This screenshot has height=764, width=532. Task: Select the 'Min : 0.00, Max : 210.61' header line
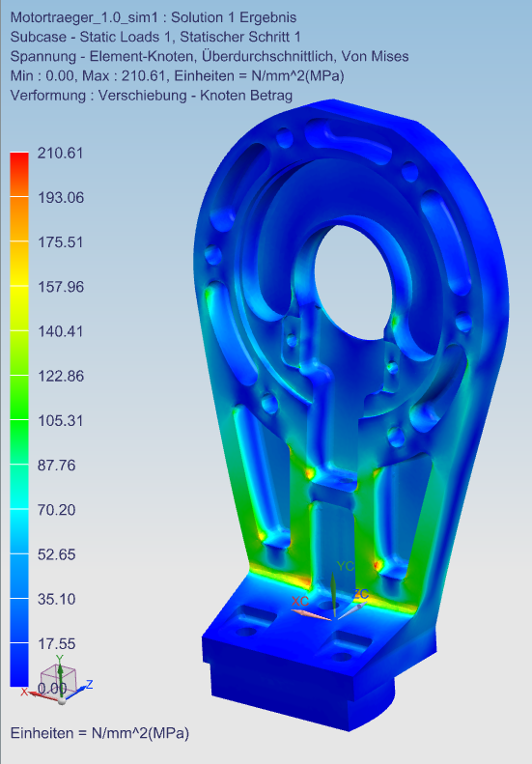(178, 76)
